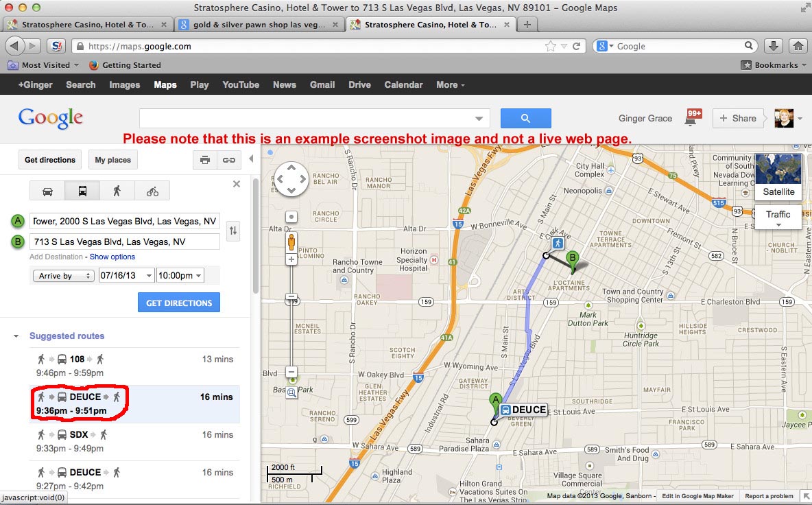Select the public transit mode button
The width and height of the screenshot is (812, 505).
coord(82,191)
